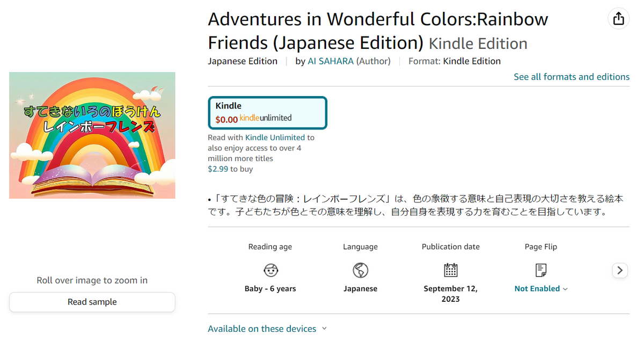
Task: Click the Japanese language value
Action: [x=360, y=289]
